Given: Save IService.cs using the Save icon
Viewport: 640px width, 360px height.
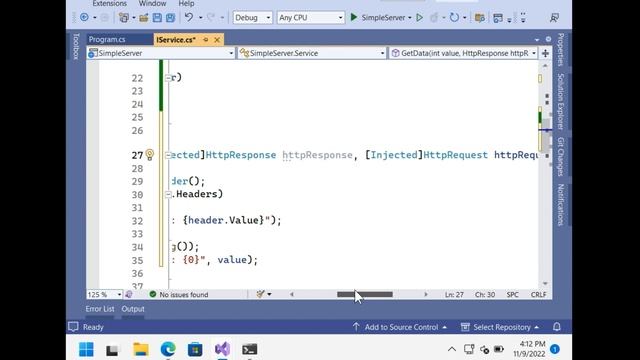Looking at the screenshot, I should point(157,18).
